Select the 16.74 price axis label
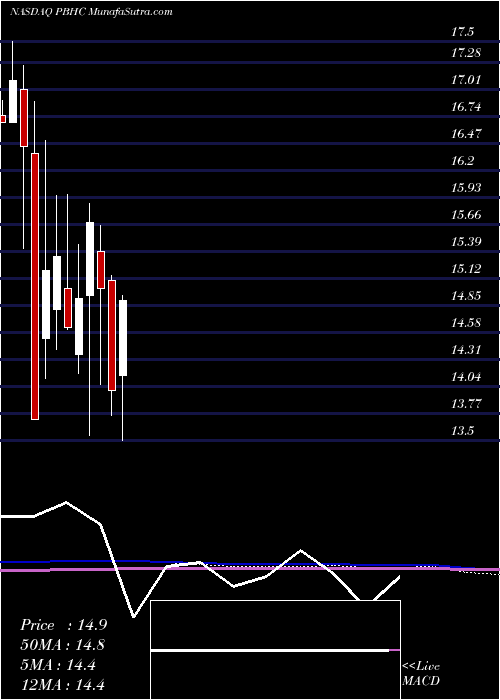 [x=466, y=107]
